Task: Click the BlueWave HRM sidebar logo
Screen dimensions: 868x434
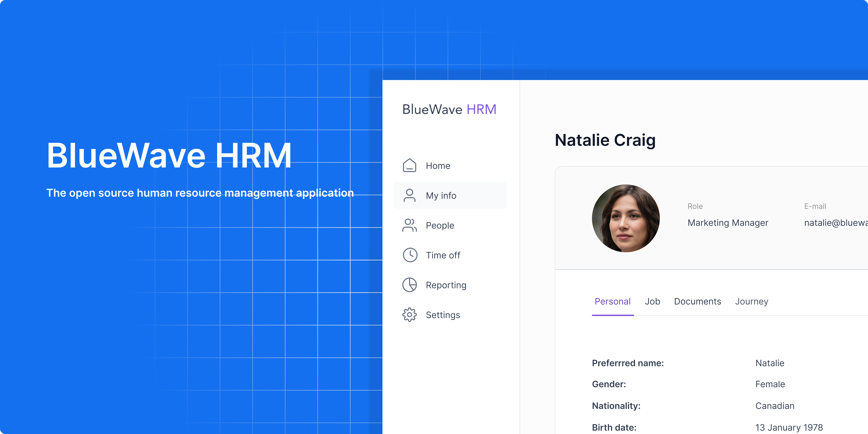Action: (x=449, y=110)
